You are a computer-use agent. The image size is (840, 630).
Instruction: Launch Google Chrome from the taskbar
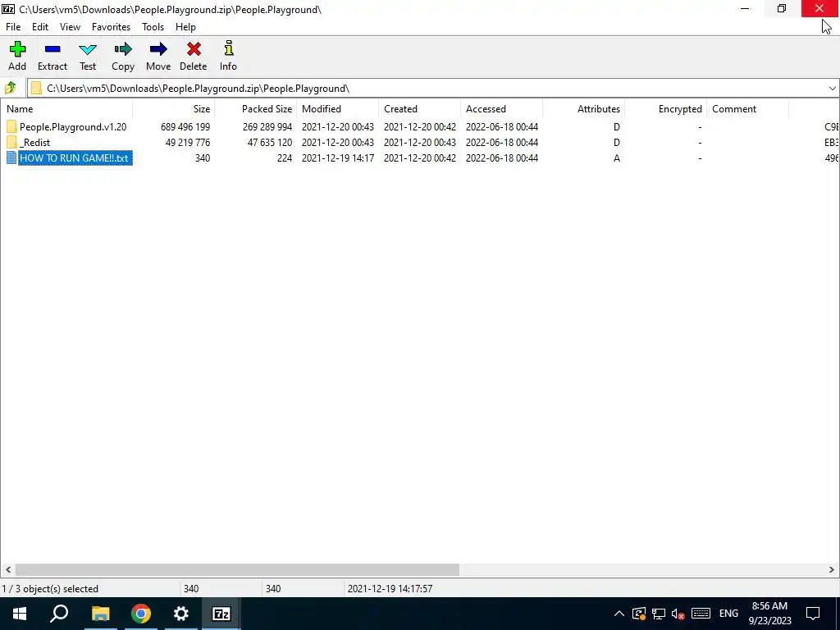click(x=141, y=614)
